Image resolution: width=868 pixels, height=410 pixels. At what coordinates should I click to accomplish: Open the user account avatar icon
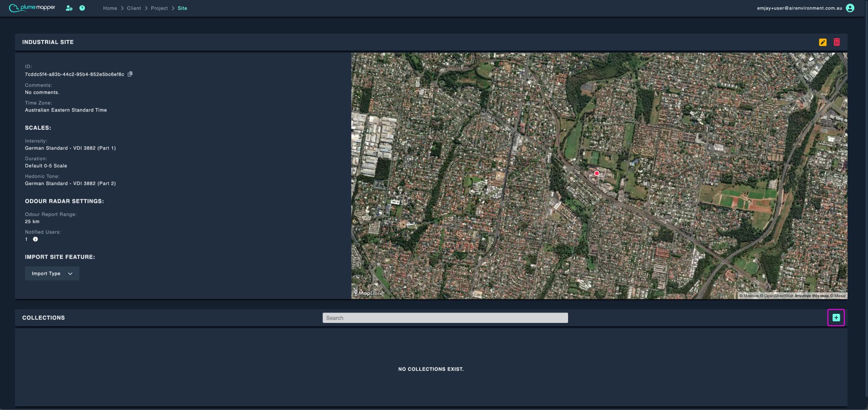click(850, 8)
